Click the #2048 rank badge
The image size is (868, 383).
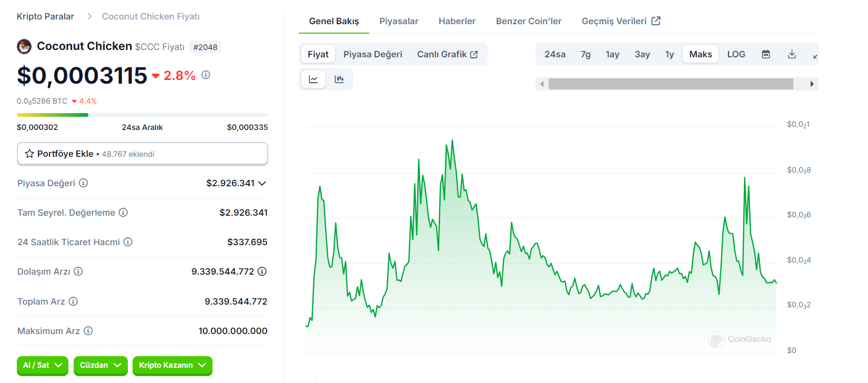tap(205, 47)
